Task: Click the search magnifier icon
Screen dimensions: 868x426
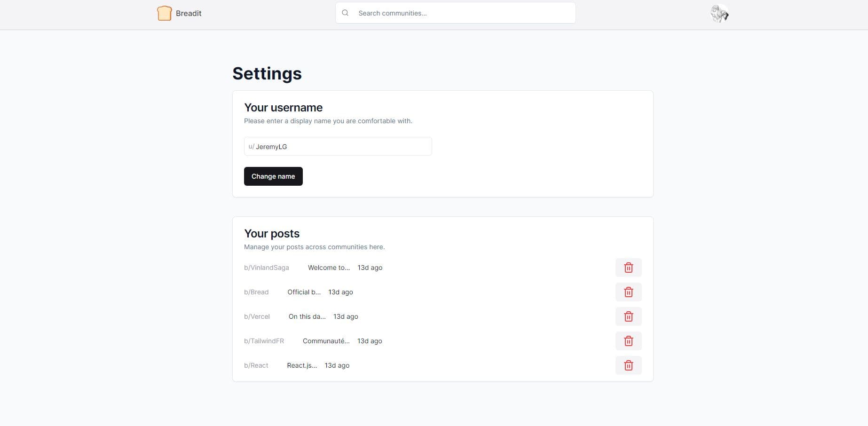Action: pos(345,12)
